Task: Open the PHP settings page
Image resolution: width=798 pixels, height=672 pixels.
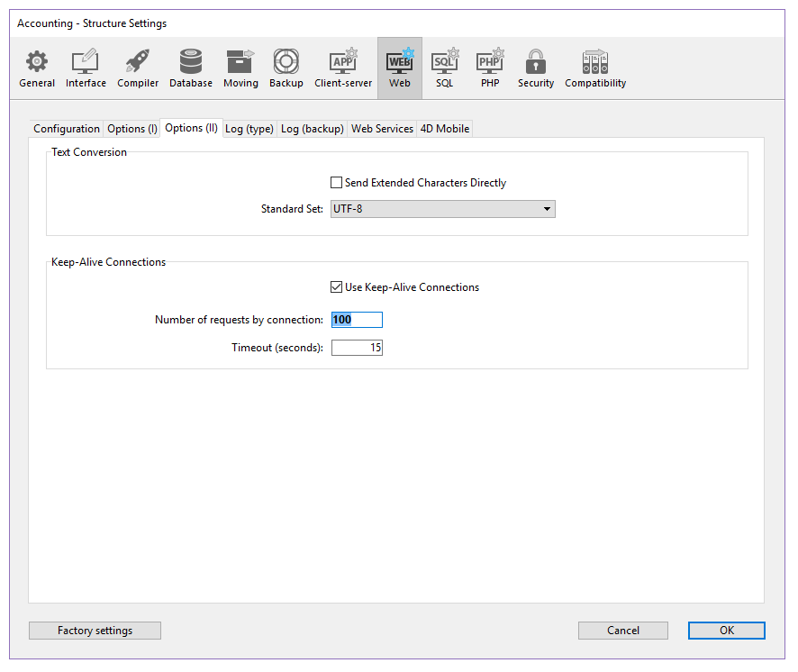Action: pyautogui.click(x=490, y=68)
